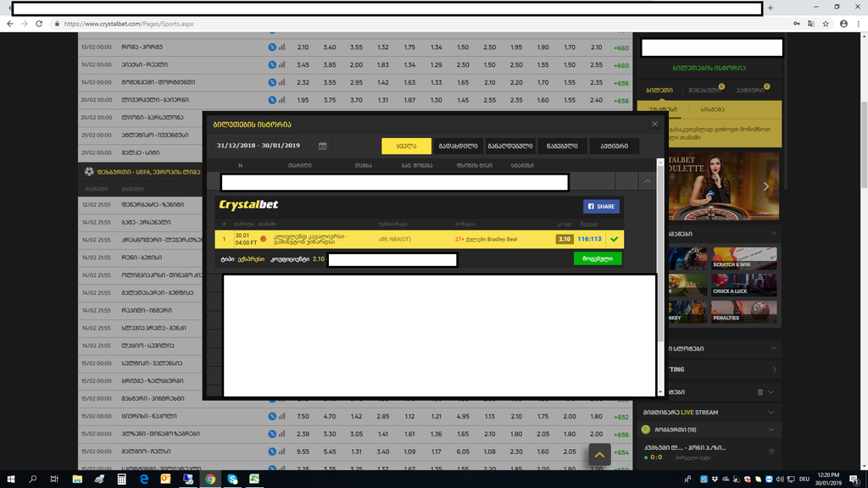Click odds 9.55 in მალმიო row
This screenshot has height=488, width=868.
(x=303, y=452)
